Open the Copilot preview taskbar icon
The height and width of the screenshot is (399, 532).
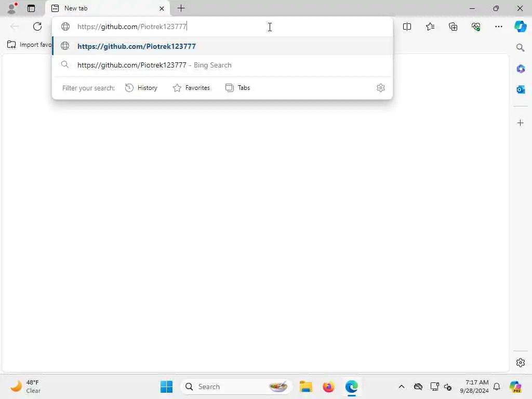[515, 387]
